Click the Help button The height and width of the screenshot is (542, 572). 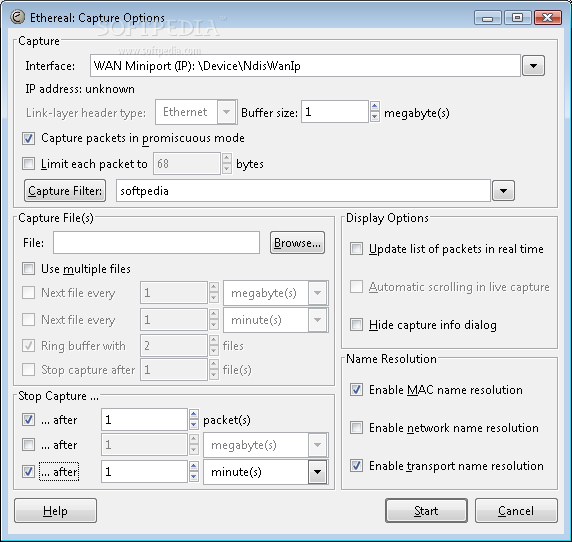click(55, 511)
